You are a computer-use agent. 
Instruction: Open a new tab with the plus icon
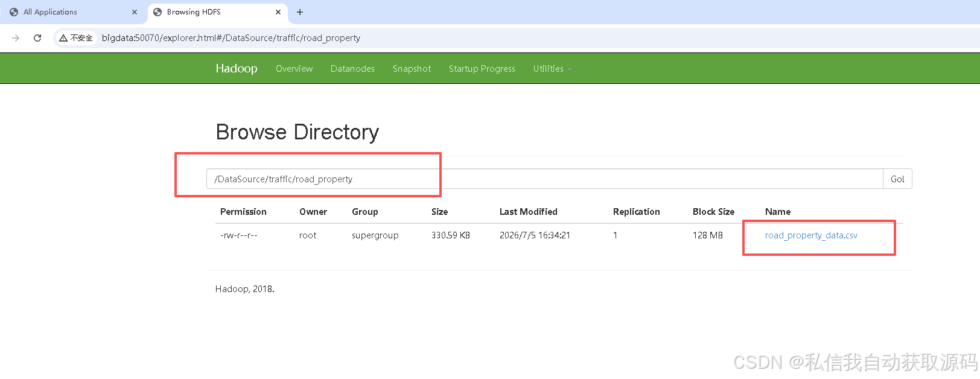pyautogui.click(x=300, y=12)
